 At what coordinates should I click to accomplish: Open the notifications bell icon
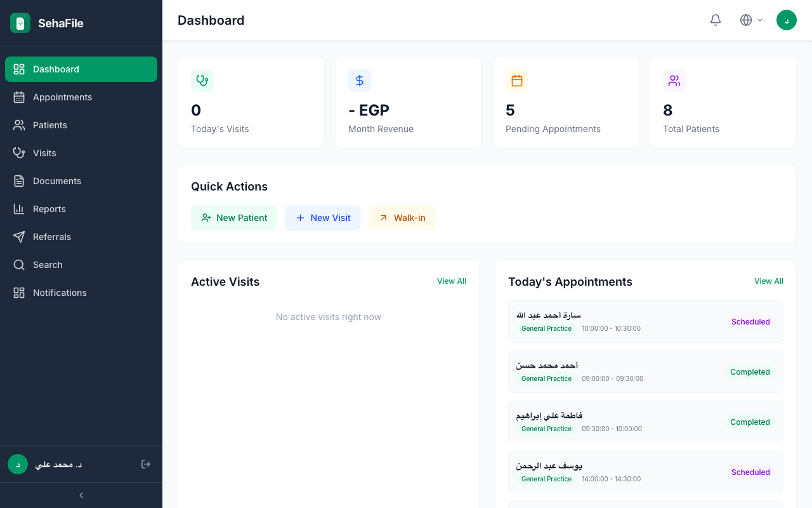[716, 20]
